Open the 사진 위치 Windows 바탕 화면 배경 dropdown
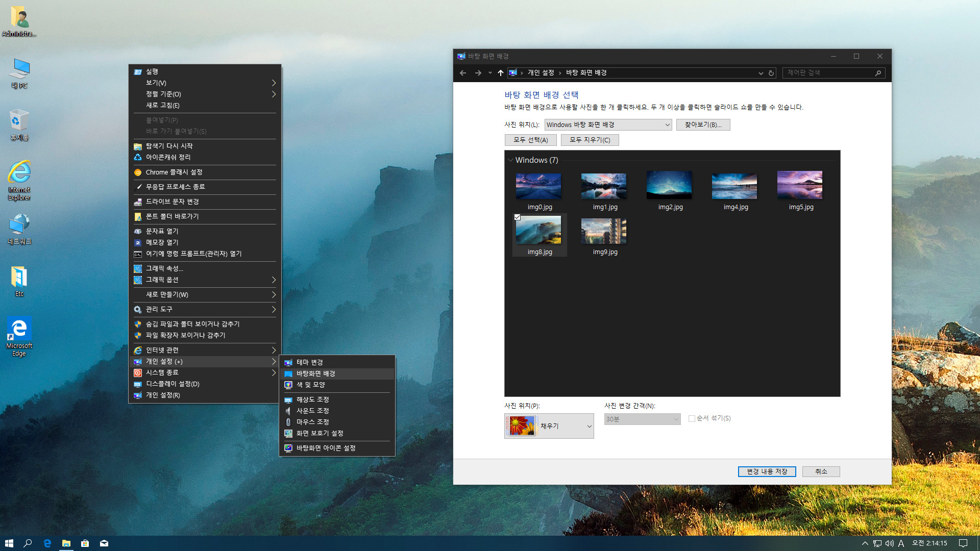The image size is (980, 551). pos(608,125)
